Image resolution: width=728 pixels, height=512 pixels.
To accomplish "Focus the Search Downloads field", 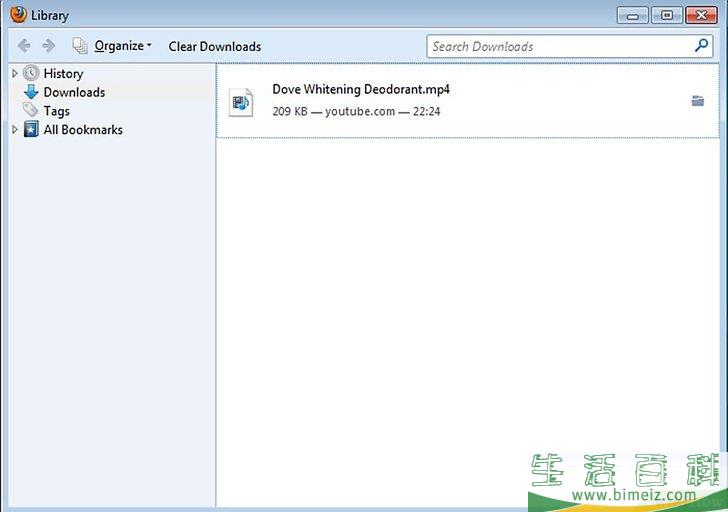I will coord(570,46).
